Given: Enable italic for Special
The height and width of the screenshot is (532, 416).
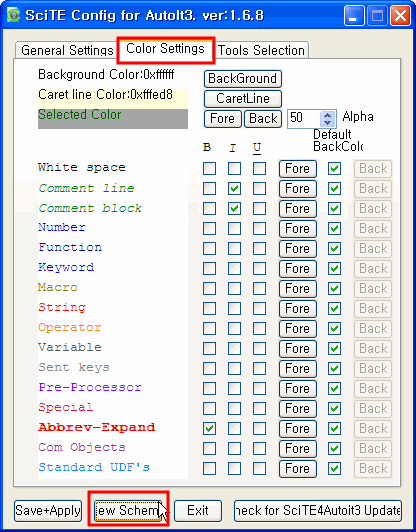Looking at the screenshot, I should coord(234,409).
